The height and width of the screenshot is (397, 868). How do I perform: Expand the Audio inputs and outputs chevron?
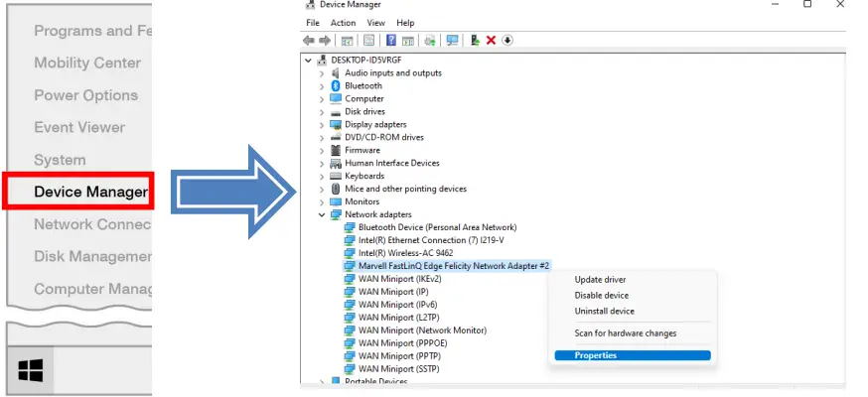pyautogui.click(x=322, y=73)
